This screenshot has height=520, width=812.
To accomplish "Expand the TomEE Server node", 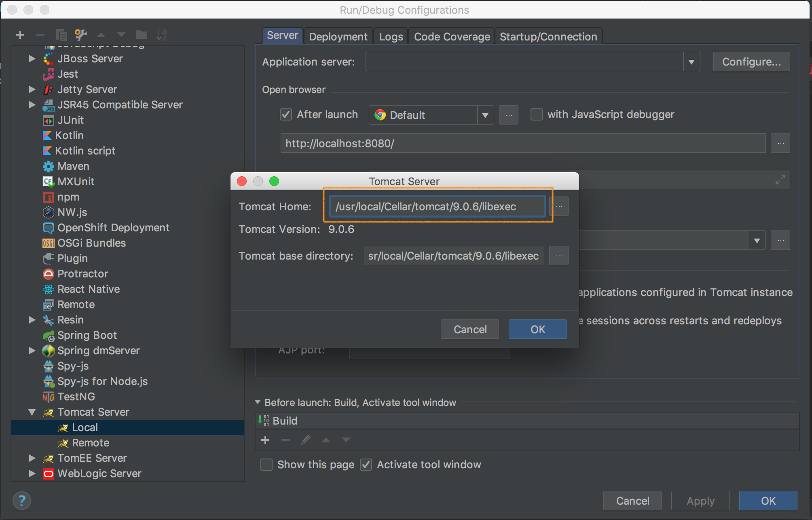I will pos(32,458).
